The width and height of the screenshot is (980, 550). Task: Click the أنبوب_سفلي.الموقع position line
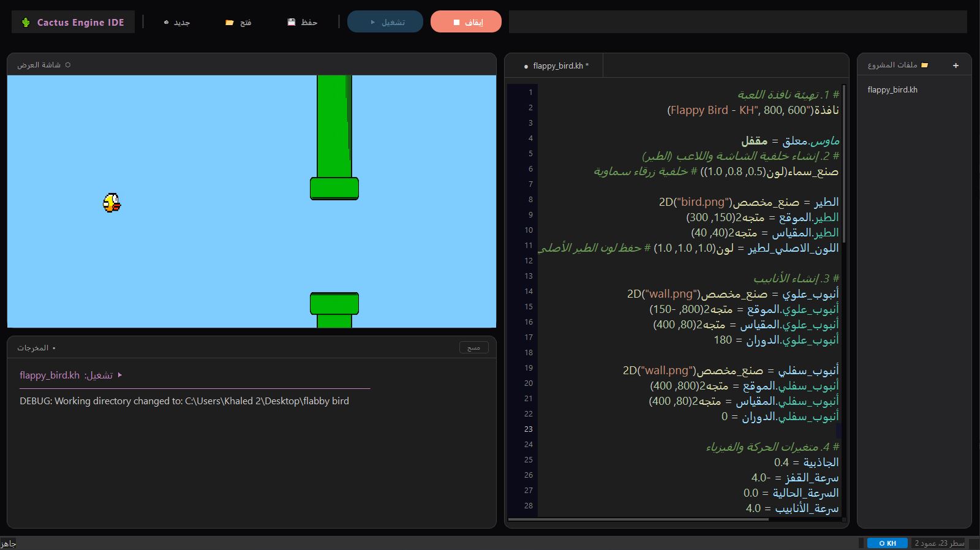tap(744, 386)
